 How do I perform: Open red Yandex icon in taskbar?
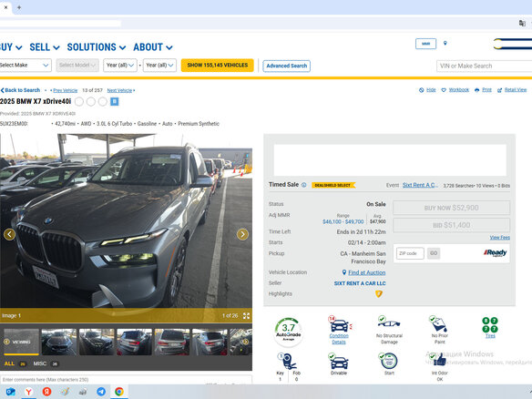coord(46,392)
